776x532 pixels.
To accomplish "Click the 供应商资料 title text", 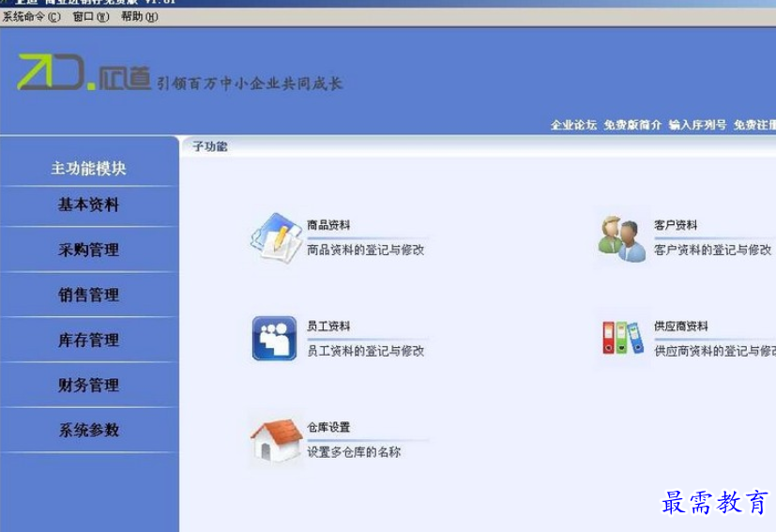I will coord(680,327).
